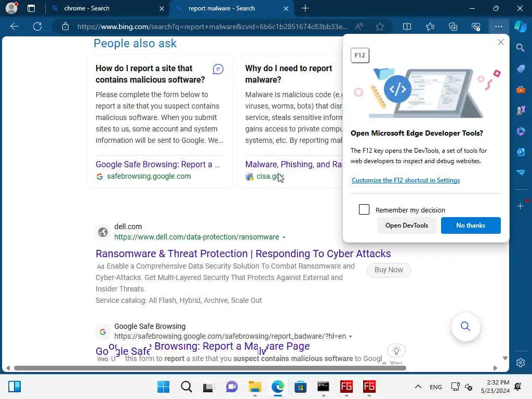Open the sidebar Games icon
Viewport: 532px width, 399px height.
(521, 110)
